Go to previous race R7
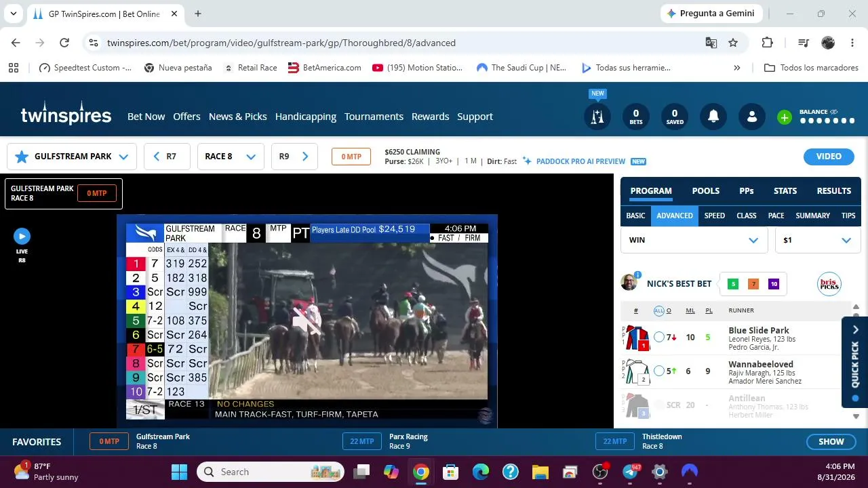Screen dimensions: 868x488 (x=167, y=157)
